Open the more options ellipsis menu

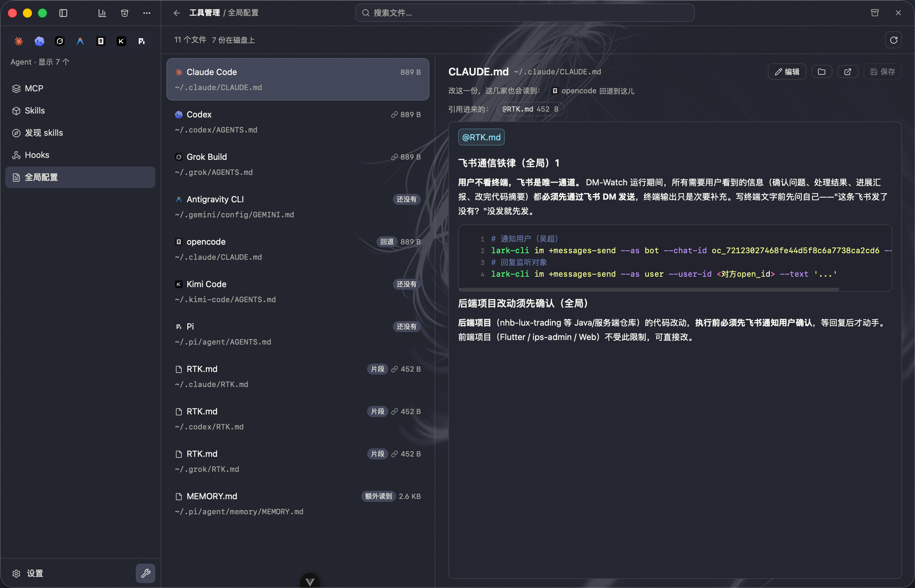click(147, 13)
